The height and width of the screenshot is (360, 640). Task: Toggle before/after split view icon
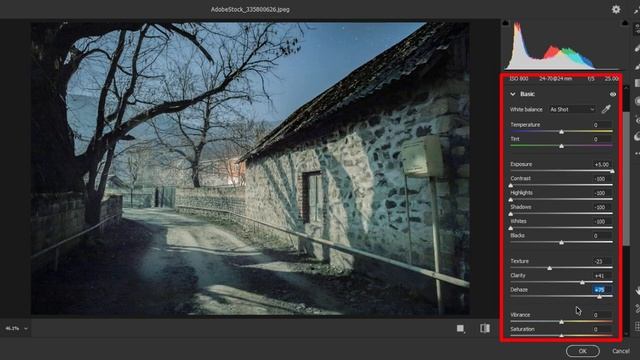(x=485, y=329)
